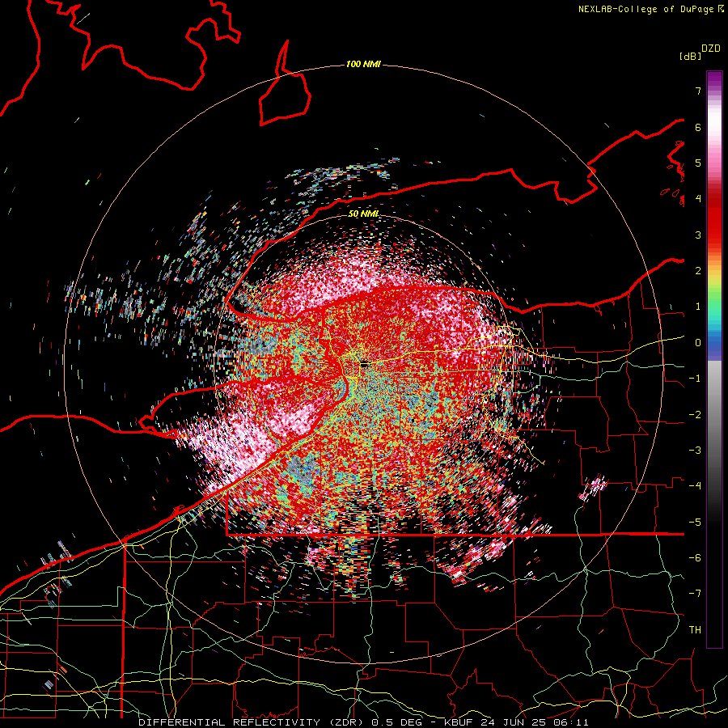Click the -2 scale value
Screen dimensions: 728x728
tap(695, 415)
